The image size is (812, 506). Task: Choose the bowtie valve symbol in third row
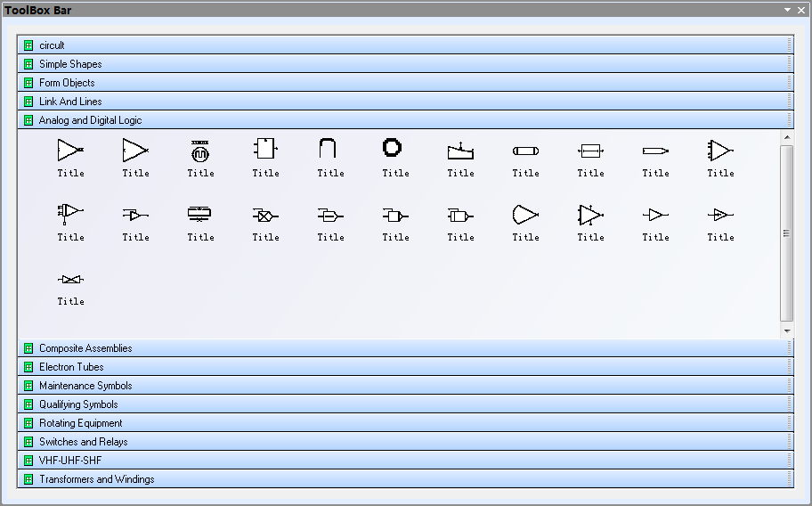click(x=70, y=280)
